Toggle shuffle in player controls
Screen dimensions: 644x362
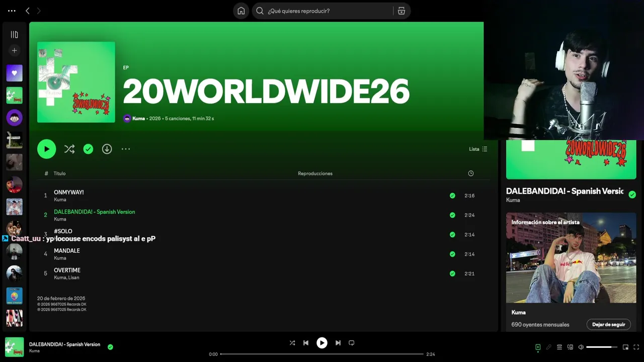(292, 343)
